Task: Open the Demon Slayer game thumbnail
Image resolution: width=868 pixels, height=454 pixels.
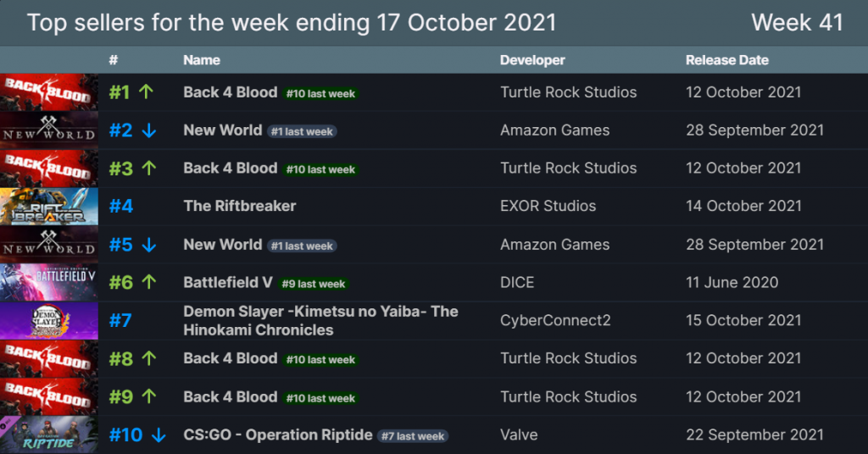Action: coord(49,321)
